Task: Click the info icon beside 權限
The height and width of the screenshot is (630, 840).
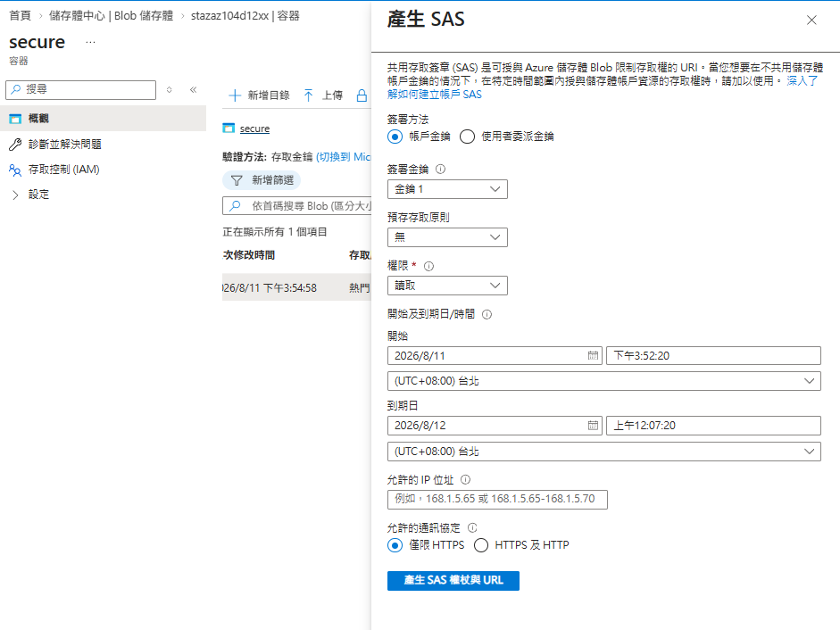Action: tap(428, 266)
